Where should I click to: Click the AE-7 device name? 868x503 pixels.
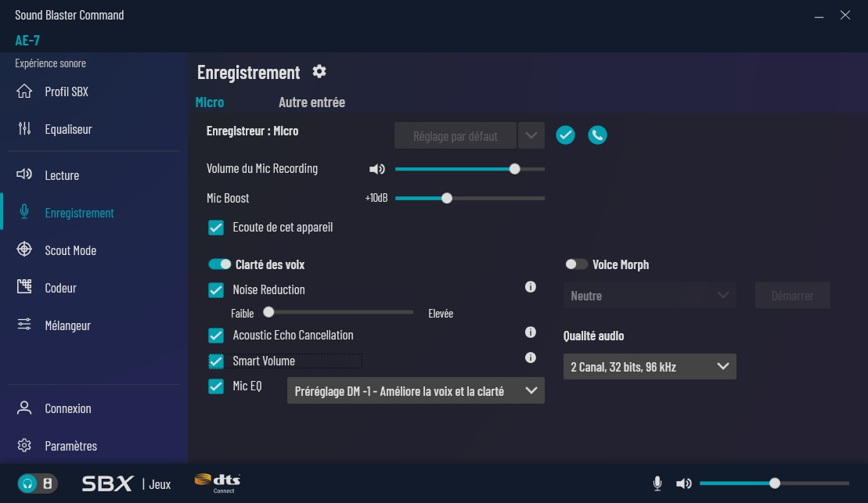click(x=27, y=40)
